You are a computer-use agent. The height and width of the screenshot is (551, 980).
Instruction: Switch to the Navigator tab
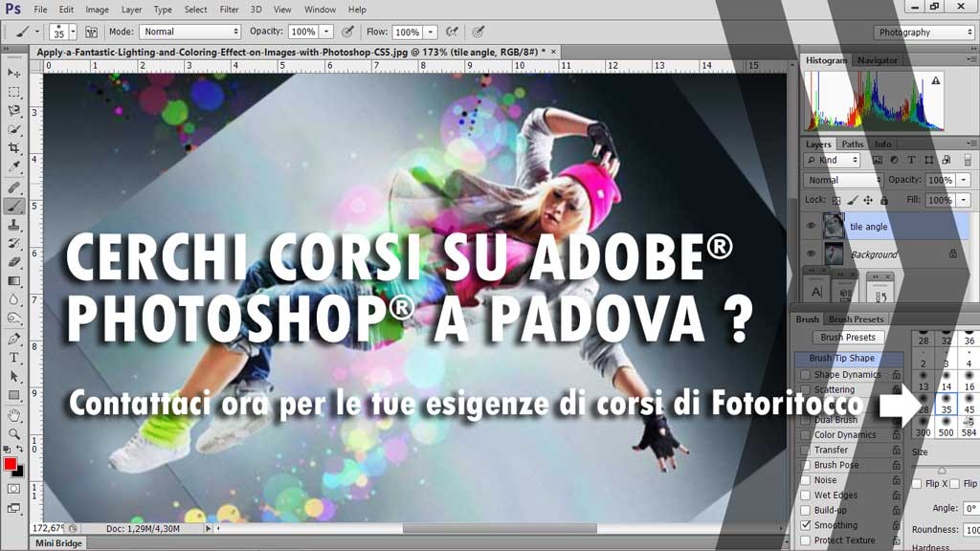pyautogui.click(x=877, y=60)
